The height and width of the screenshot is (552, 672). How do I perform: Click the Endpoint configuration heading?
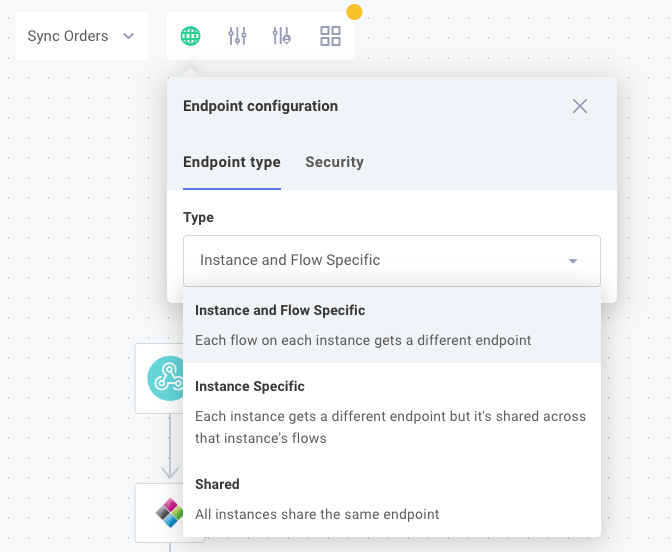pos(261,106)
